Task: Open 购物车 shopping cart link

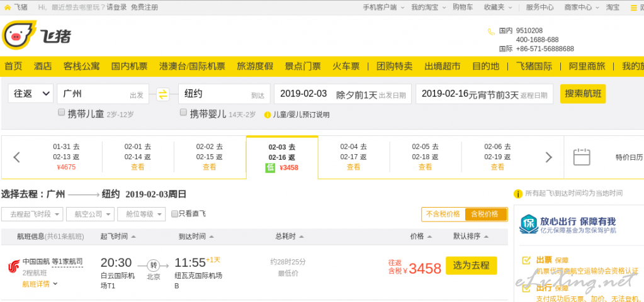Action: tap(463, 8)
